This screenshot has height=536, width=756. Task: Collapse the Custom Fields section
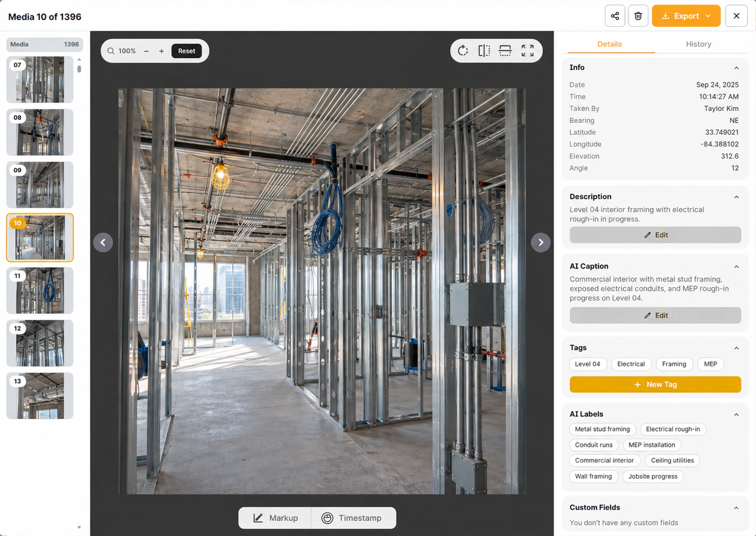point(736,508)
